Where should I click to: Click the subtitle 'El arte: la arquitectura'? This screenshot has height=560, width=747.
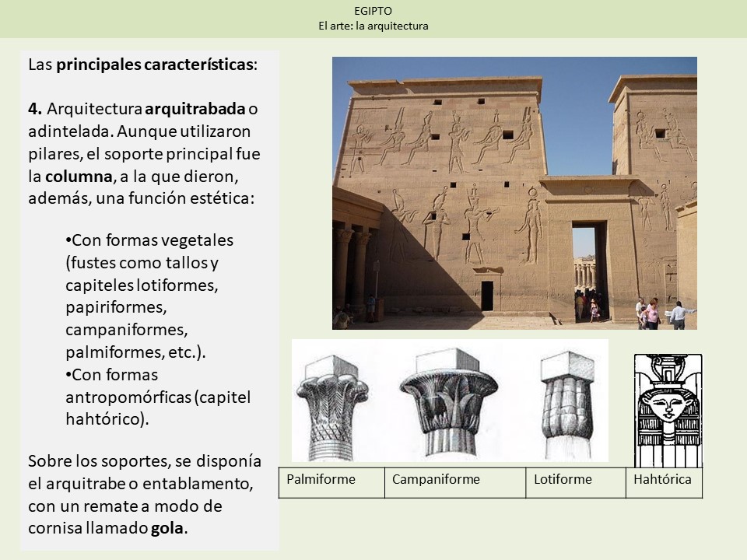point(373,26)
